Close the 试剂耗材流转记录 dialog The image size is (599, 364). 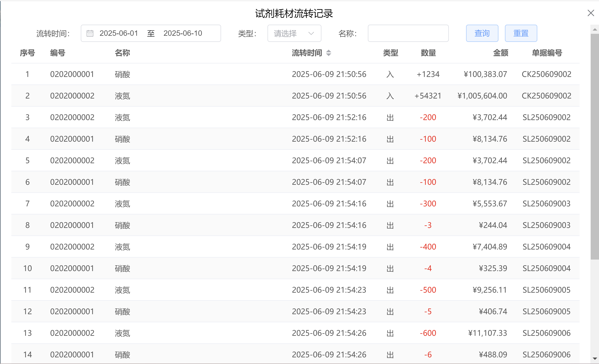[591, 13]
